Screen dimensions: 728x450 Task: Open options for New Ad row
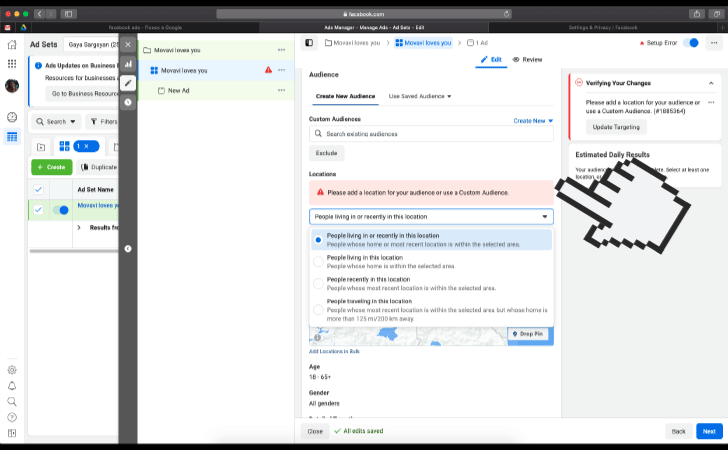[281, 90]
